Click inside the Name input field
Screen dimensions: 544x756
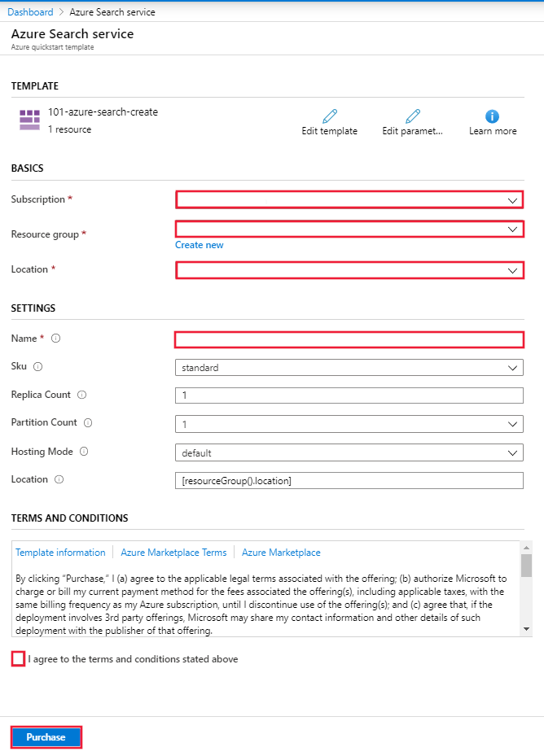point(349,339)
